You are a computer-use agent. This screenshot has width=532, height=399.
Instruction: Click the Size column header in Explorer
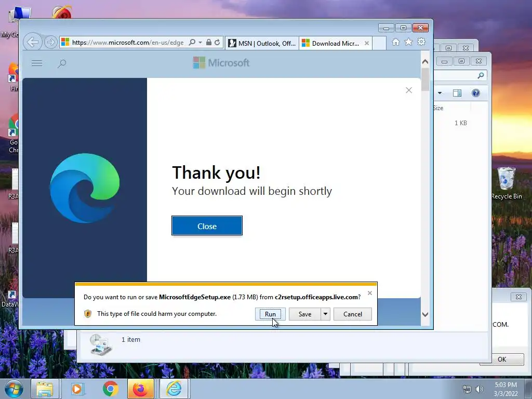tap(438, 108)
